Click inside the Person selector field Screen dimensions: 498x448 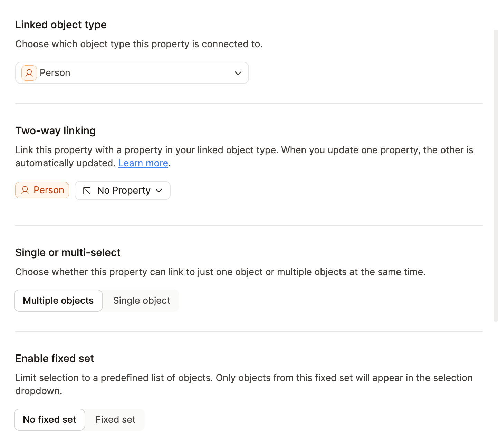click(132, 73)
